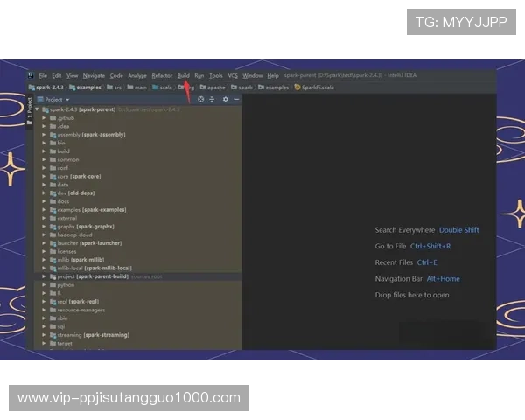Expand the assembly [spark-assembly] module
This screenshot has width=525, height=420.
(x=44, y=135)
